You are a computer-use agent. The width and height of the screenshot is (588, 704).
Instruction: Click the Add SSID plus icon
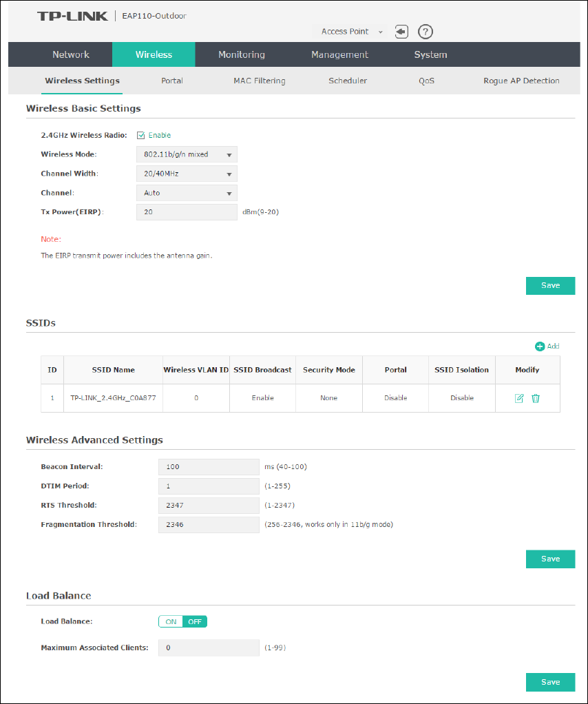click(x=540, y=346)
